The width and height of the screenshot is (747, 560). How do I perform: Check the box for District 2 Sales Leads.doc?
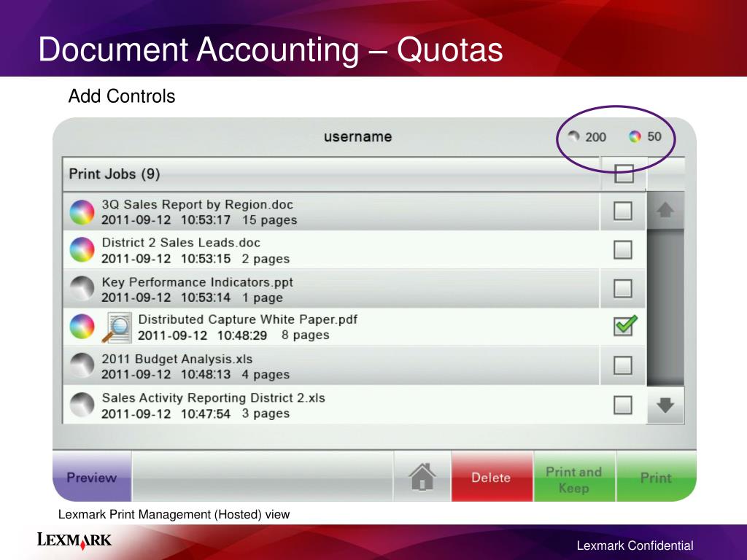point(623,249)
